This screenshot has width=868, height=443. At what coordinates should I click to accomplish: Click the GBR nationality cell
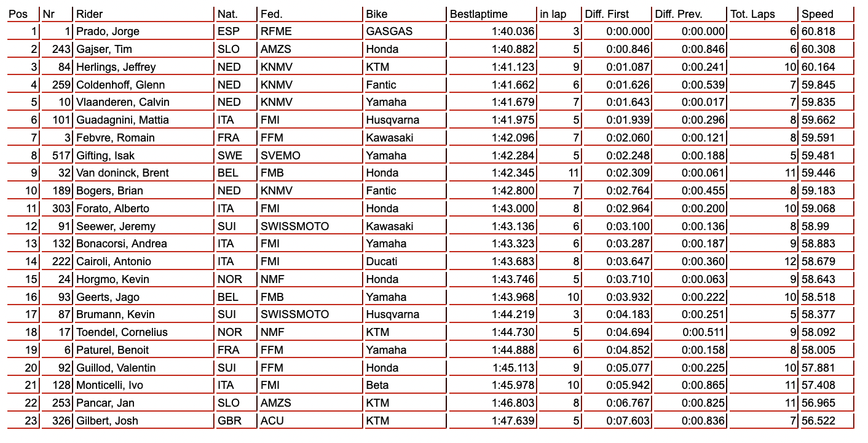(229, 421)
